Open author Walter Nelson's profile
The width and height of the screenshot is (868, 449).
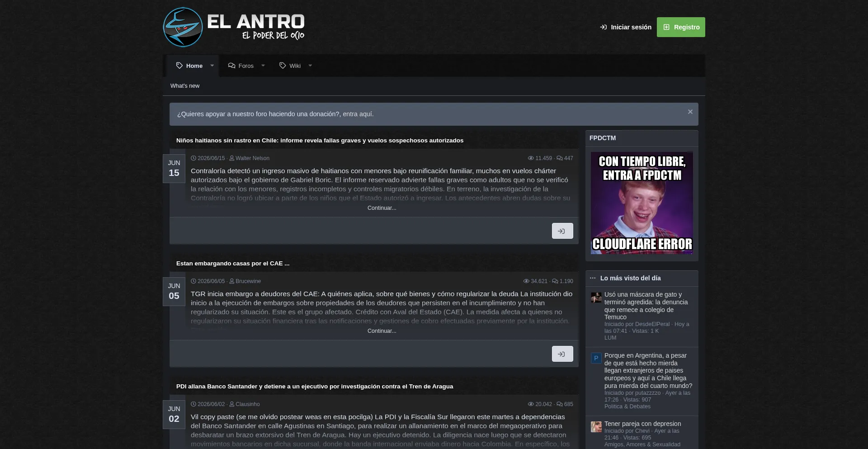(x=252, y=158)
